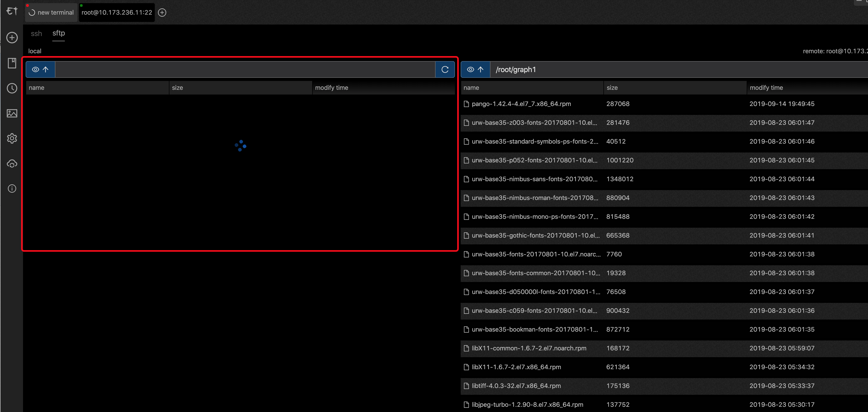Open the cloud sync settings icon
Screen dimensions: 868x412
point(12,164)
